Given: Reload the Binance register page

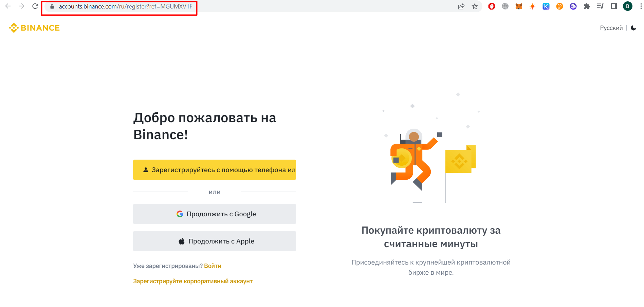Looking at the screenshot, I should pos(35,6).
